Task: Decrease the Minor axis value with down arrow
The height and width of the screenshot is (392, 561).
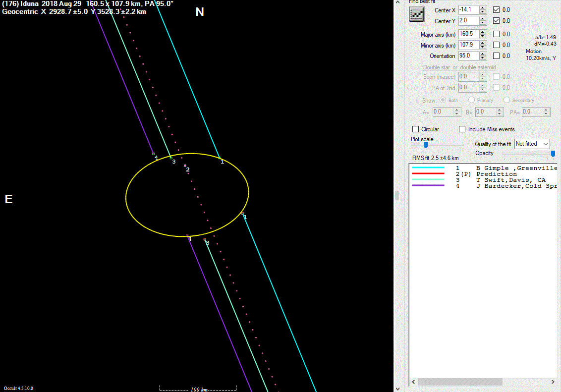Action: tap(483, 47)
